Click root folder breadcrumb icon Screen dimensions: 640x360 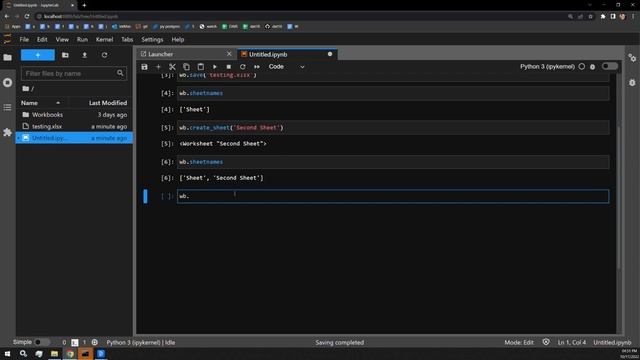26,89
